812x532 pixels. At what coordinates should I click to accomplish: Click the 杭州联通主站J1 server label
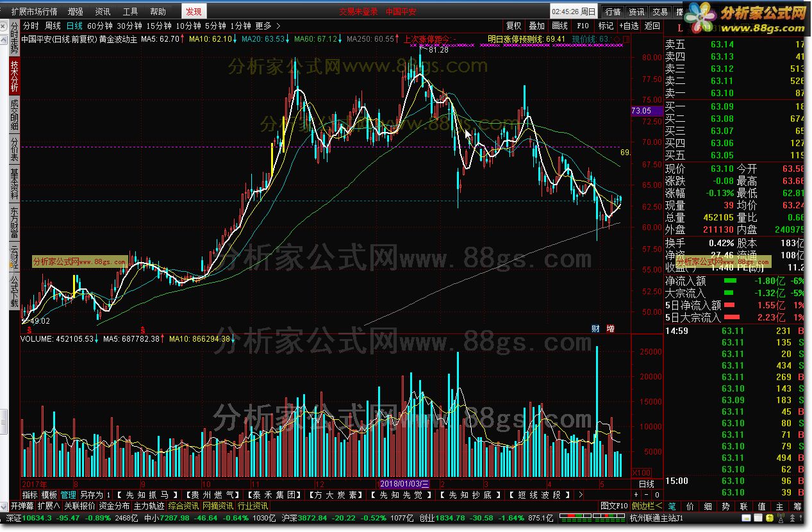pos(656,518)
